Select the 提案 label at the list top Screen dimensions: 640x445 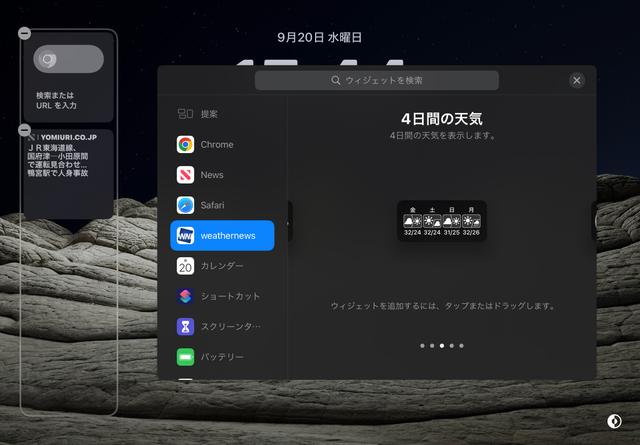[x=209, y=114]
